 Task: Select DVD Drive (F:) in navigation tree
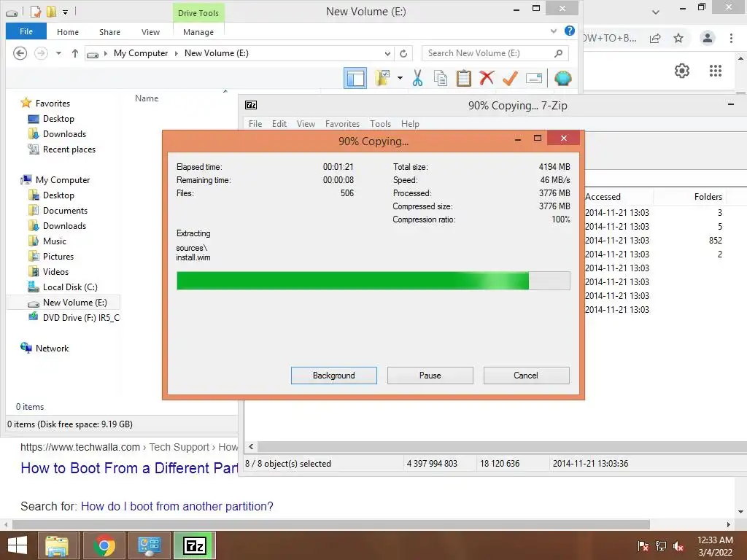(x=81, y=318)
